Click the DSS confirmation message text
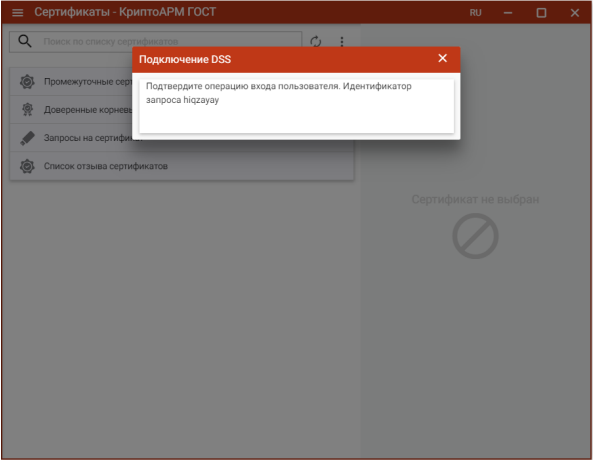Image resolution: width=593 pixels, height=460 pixels. pos(278,93)
